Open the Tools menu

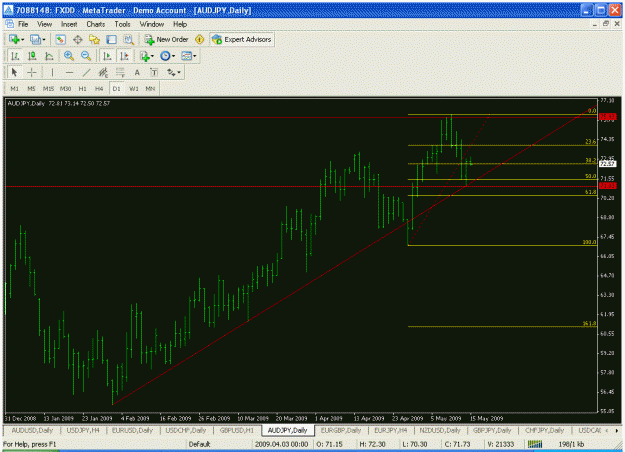coord(122,24)
